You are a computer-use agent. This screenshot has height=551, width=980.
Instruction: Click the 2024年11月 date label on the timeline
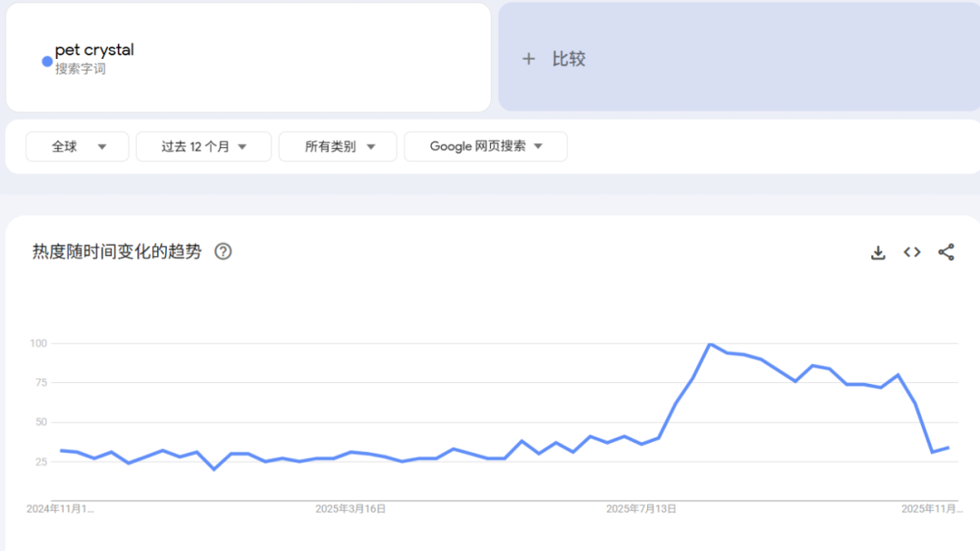[61, 509]
